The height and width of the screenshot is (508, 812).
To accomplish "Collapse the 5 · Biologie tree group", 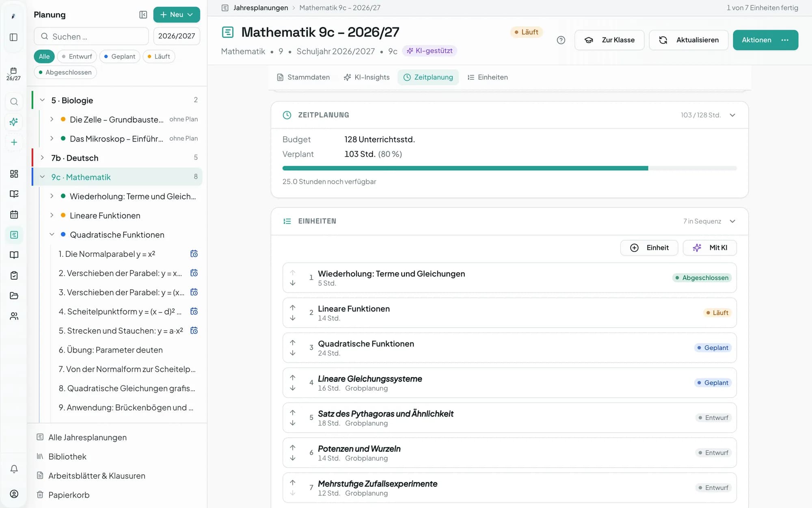I will coord(42,100).
